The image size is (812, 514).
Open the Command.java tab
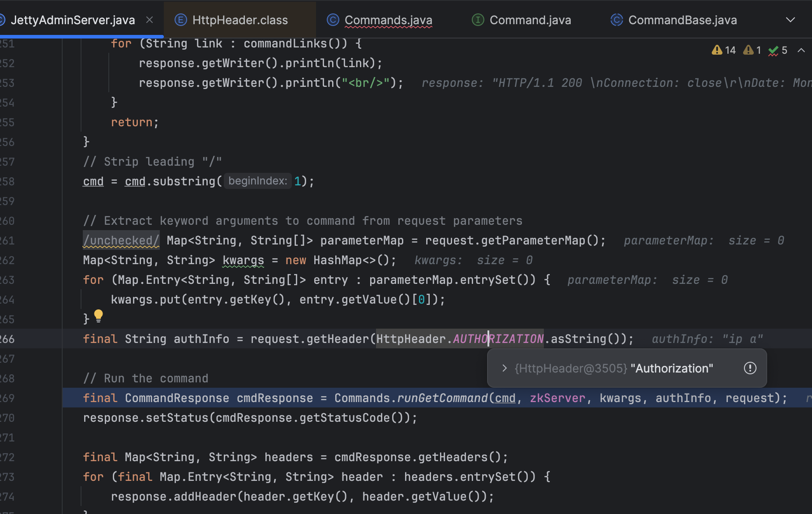(x=530, y=20)
